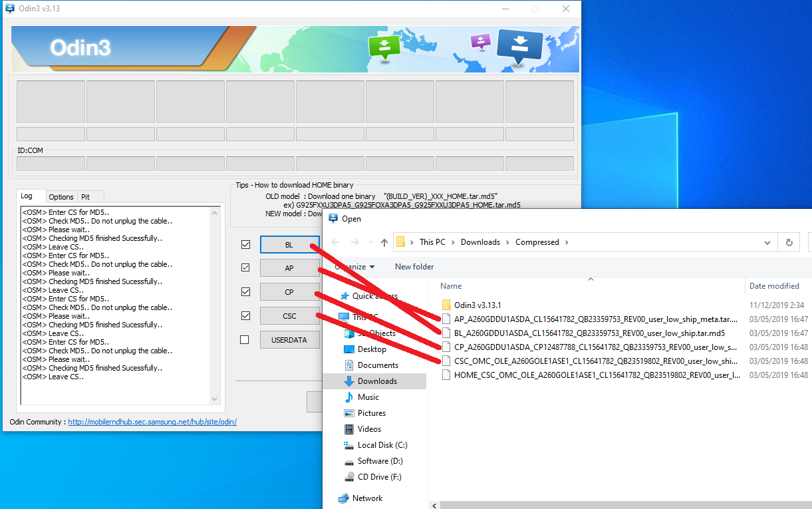Click the log scrollbar down arrow
This screenshot has height=509, width=812.
tap(214, 399)
